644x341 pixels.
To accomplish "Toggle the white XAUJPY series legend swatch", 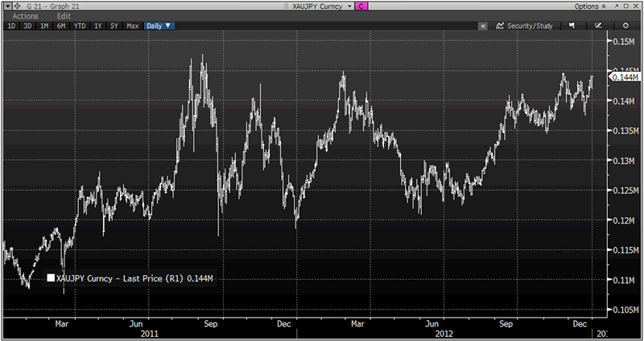I will pos(51,278).
